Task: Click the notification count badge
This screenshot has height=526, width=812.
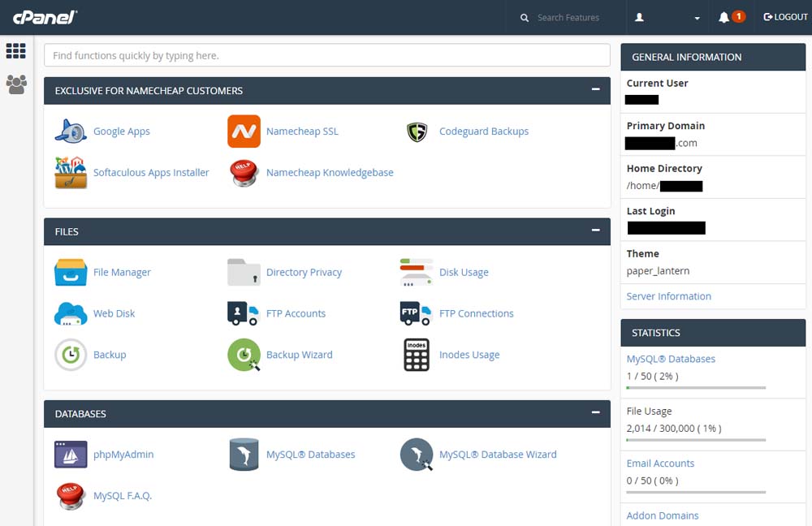Action: click(x=738, y=16)
